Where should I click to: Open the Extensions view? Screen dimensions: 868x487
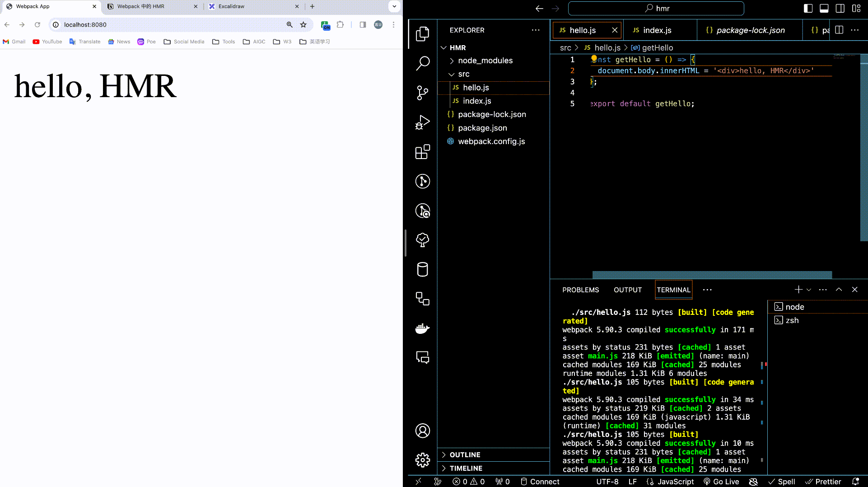[x=422, y=152]
